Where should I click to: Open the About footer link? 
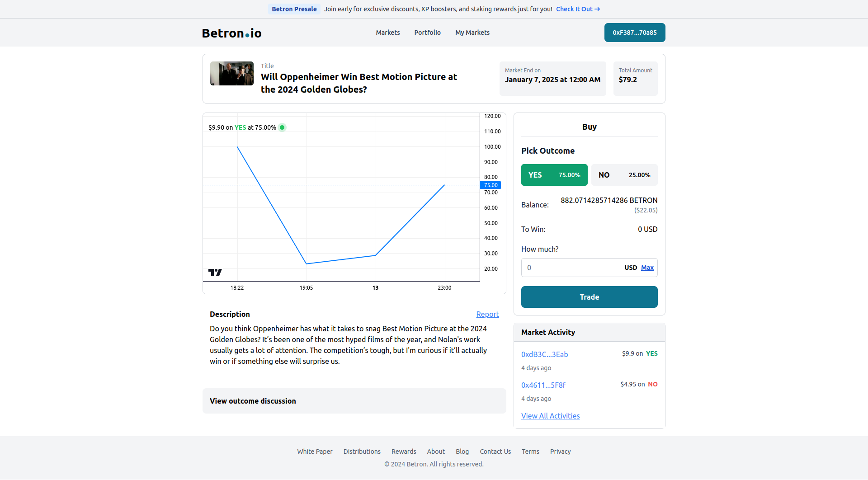click(436, 452)
